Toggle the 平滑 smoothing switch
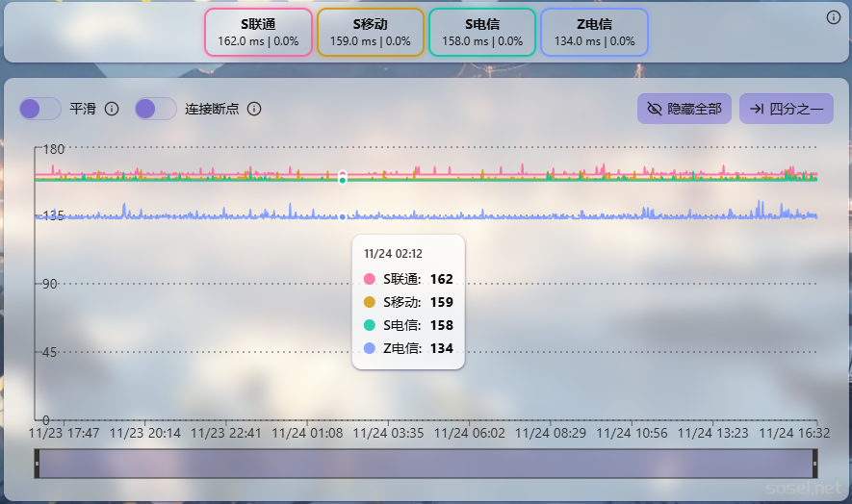852x504 pixels. coord(40,109)
